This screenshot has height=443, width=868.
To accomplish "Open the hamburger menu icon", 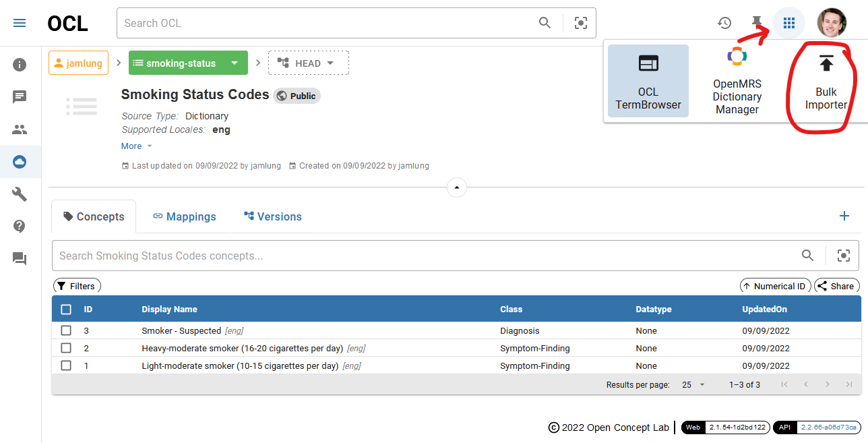I will point(20,23).
